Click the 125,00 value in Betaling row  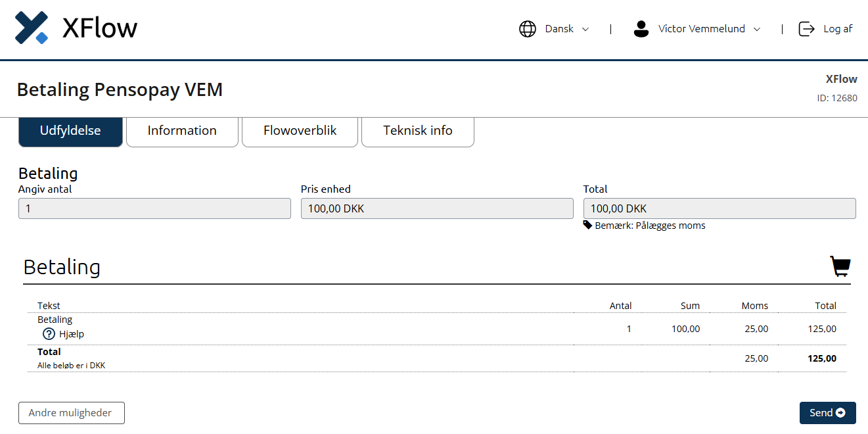(x=822, y=329)
